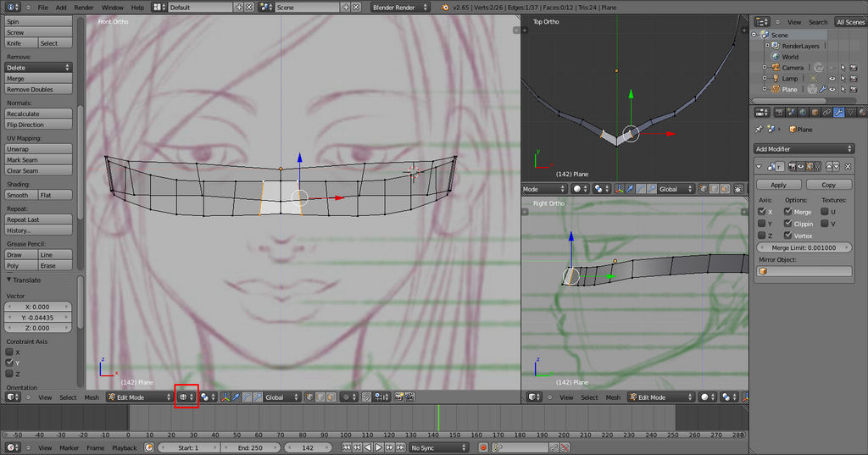This screenshot has width=868, height=455.
Task: Click the record keyframe button in timeline
Action: coord(484,447)
